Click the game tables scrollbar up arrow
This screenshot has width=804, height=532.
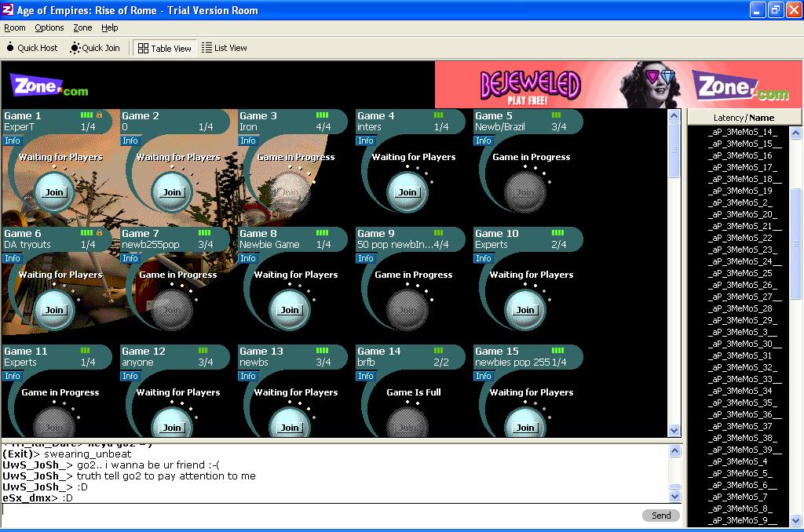[674, 116]
